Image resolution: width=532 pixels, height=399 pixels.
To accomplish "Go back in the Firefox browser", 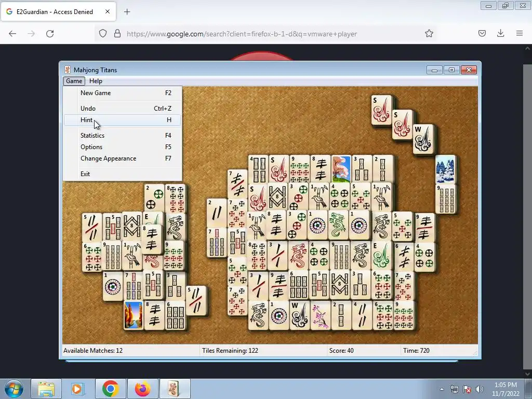I will pyautogui.click(x=12, y=34).
